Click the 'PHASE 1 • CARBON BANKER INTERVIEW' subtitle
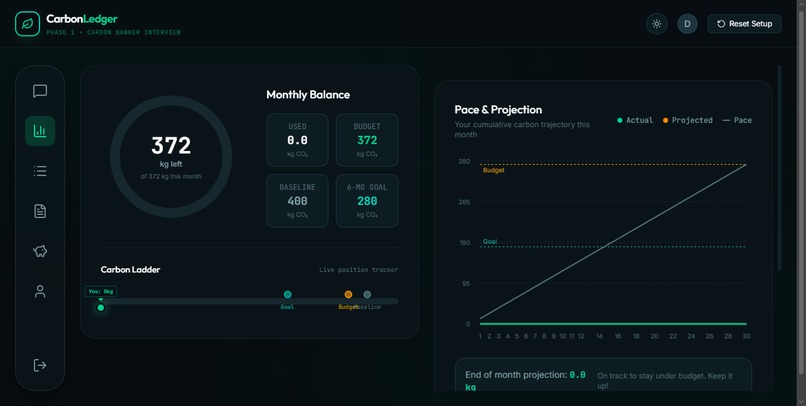Image resolution: width=806 pixels, height=406 pixels. point(114,32)
